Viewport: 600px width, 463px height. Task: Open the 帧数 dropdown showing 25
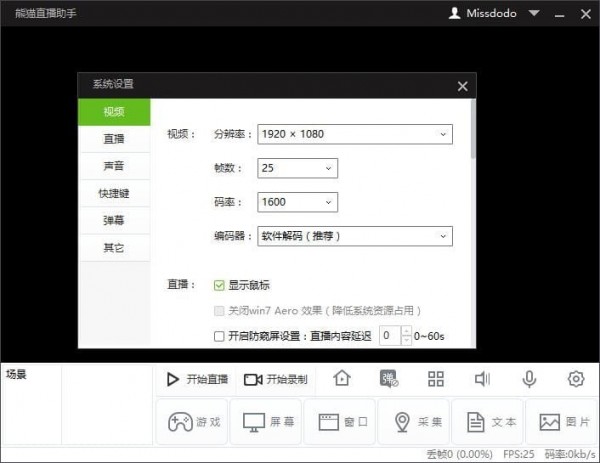pyautogui.click(x=297, y=168)
